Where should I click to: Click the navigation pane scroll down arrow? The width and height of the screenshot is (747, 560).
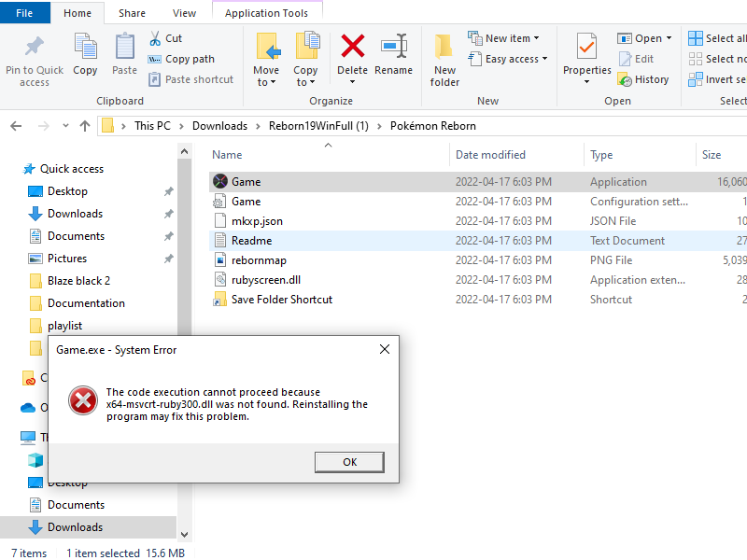click(184, 534)
